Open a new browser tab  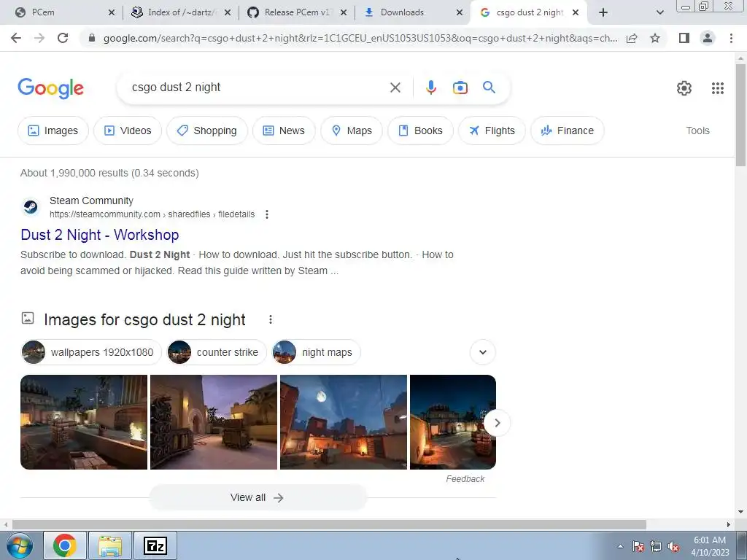(x=603, y=12)
